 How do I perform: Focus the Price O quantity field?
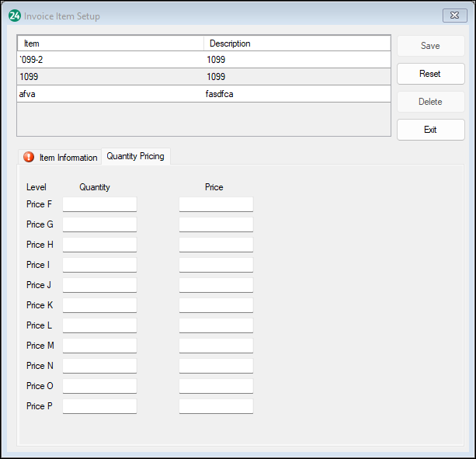pos(99,386)
